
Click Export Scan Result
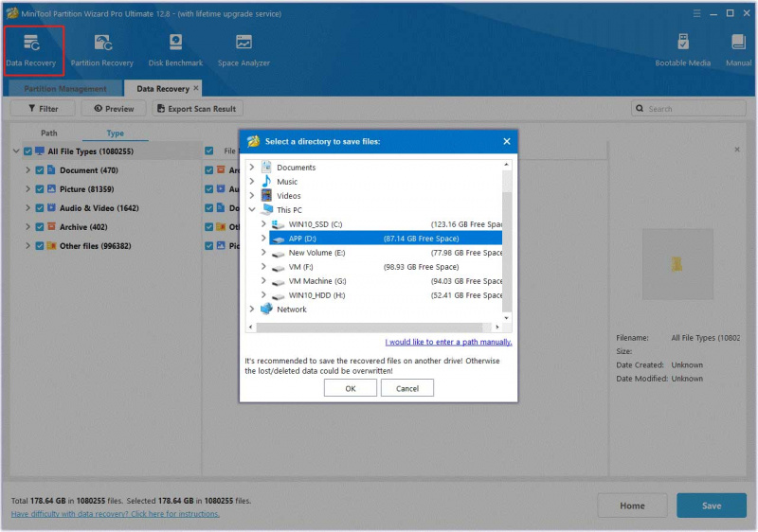(197, 109)
